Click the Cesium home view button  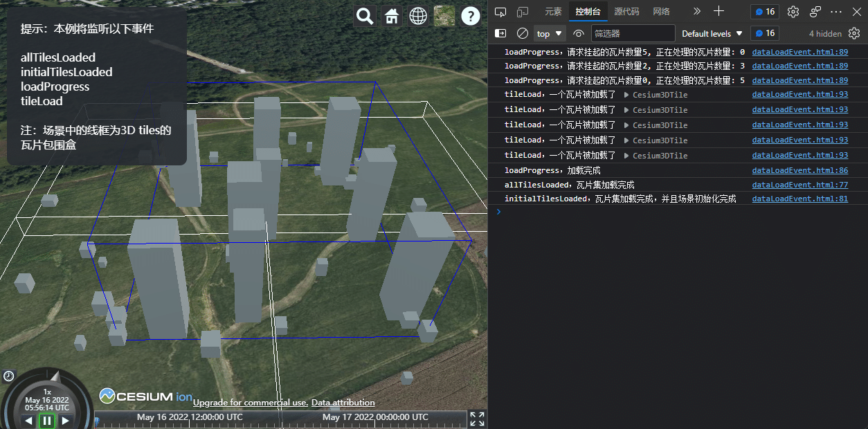[392, 16]
